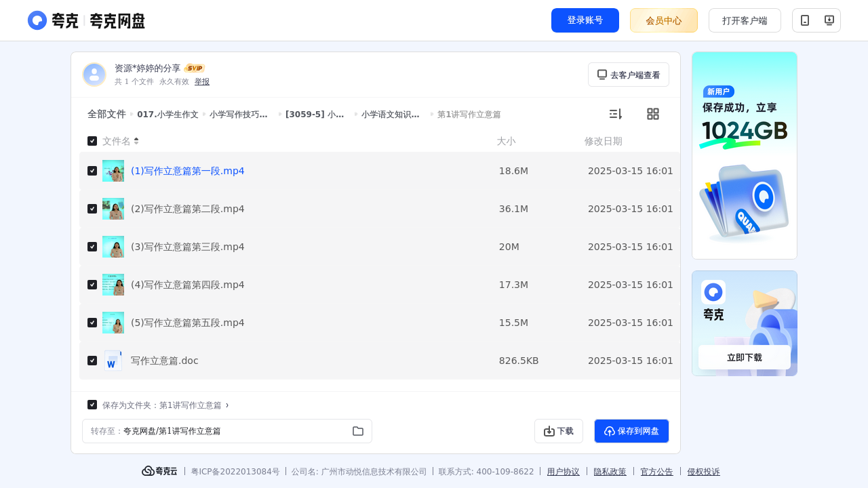The width and height of the screenshot is (868, 488).
Task: Click 资源*婷婷的分享 title text
Action: coord(148,68)
